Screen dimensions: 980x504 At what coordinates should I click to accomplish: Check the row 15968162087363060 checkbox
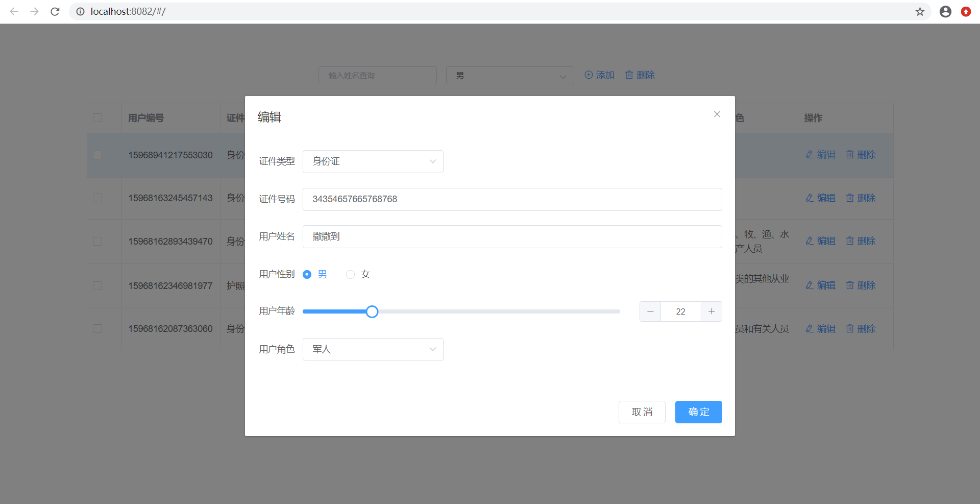[x=97, y=328]
